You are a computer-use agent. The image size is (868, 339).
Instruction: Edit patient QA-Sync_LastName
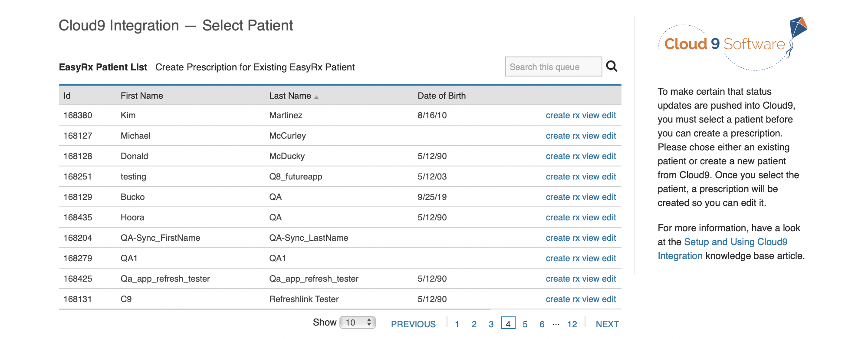pos(609,238)
